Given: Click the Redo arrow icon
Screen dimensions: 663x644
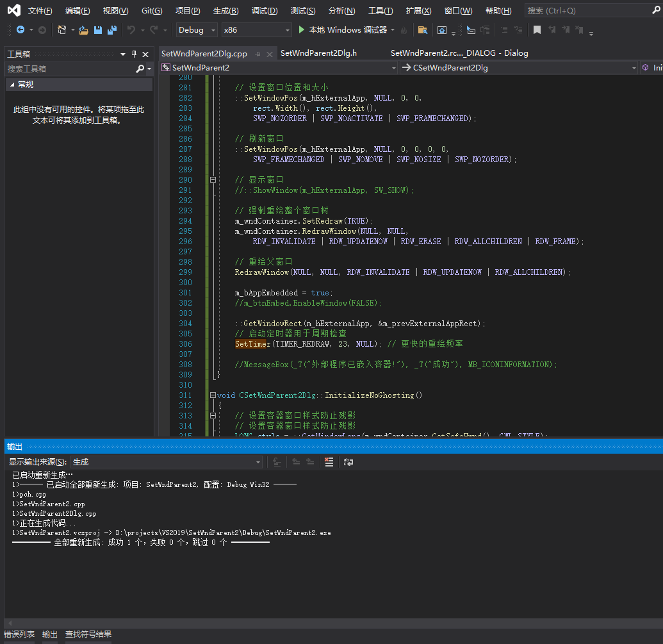Looking at the screenshot, I should click(x=154, y=29).
